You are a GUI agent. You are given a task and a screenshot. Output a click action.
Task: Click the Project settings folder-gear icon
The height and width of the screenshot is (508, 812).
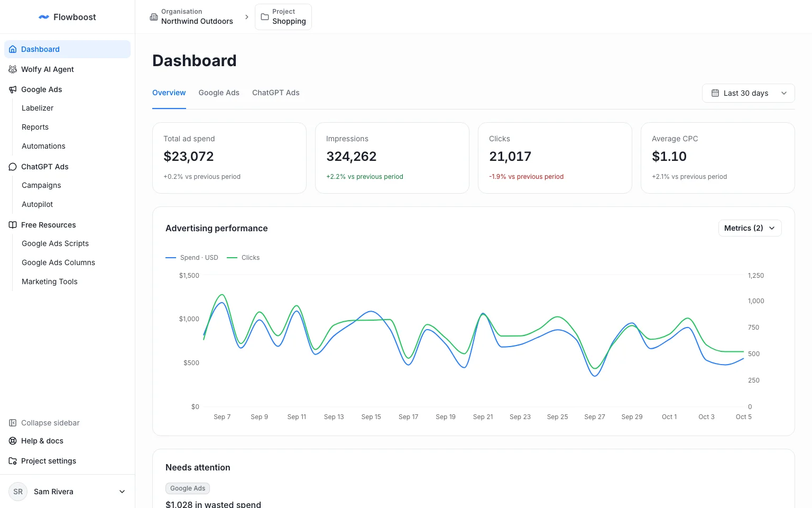[x=13, y=461]
